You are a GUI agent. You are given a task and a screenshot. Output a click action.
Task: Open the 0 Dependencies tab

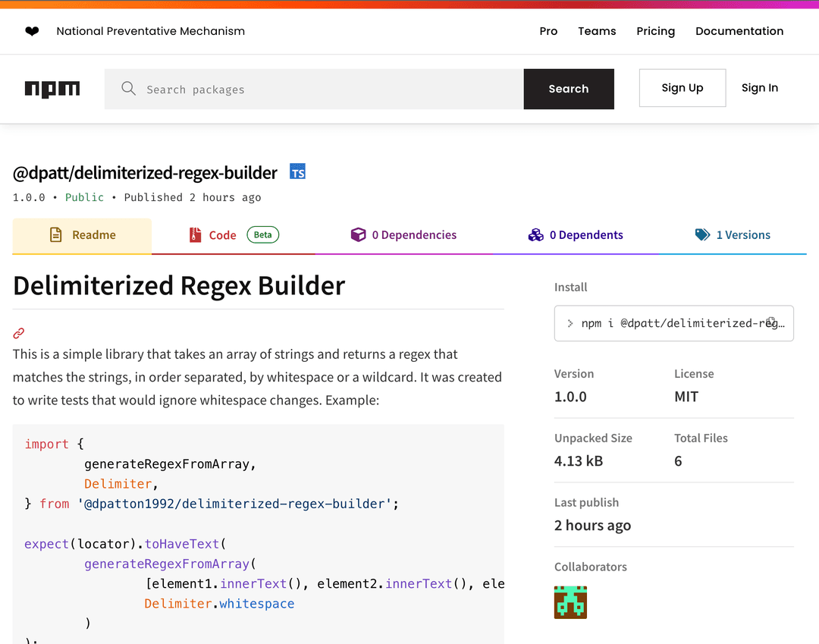403,236
